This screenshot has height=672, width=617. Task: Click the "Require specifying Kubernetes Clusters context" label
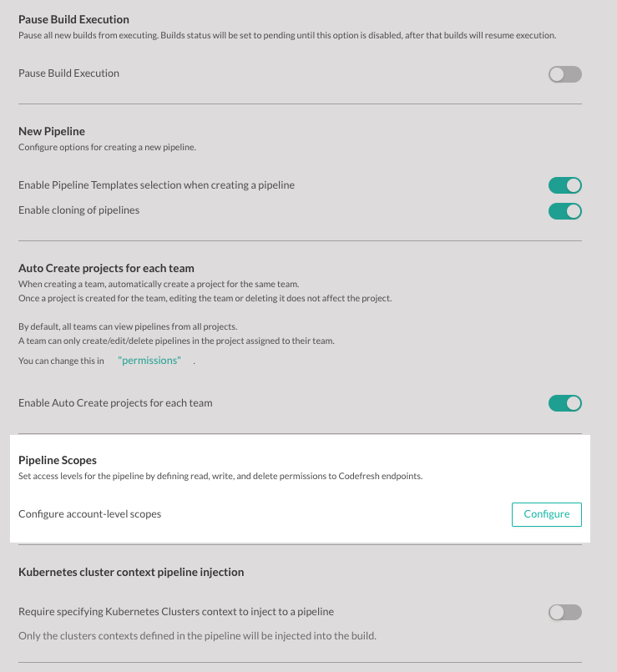176,612
